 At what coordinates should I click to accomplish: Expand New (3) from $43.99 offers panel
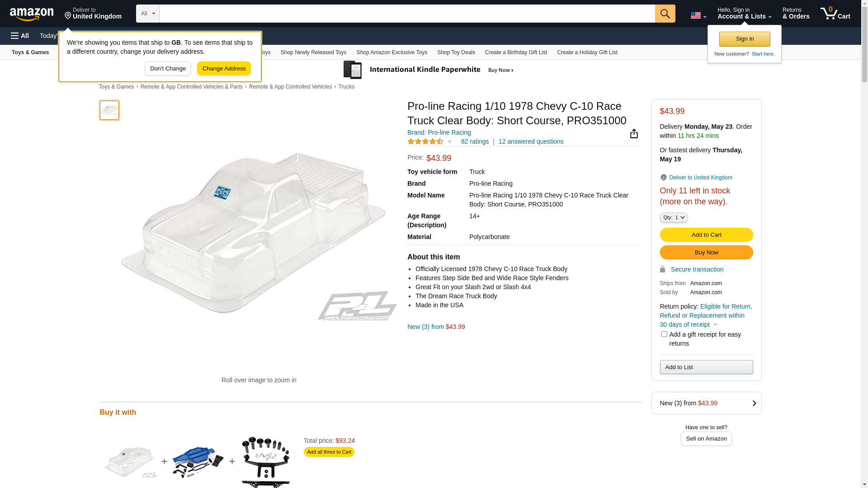[x=706, y=403]
